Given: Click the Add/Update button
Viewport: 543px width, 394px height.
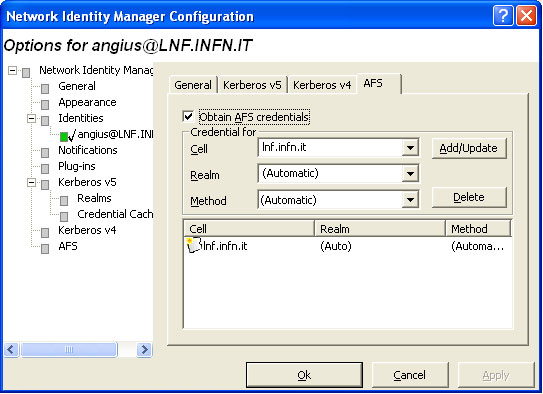Looking at the screenshot, I should 469,148.
